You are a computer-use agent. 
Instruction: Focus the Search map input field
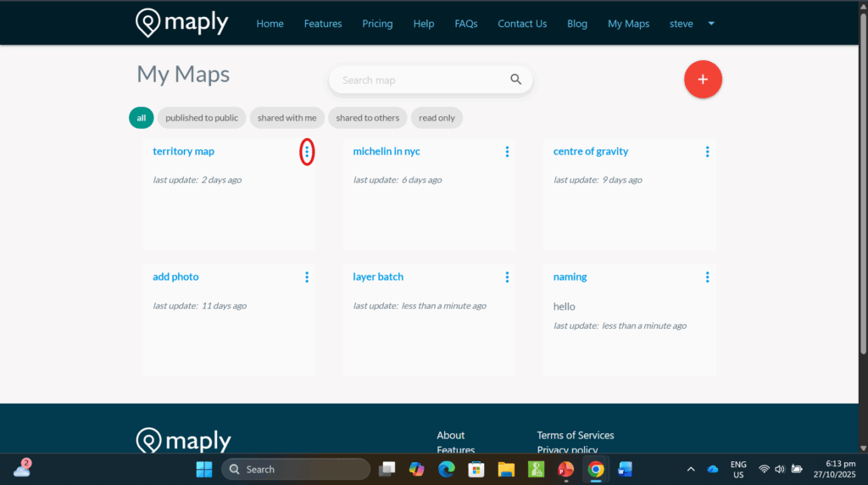[420, 81]
